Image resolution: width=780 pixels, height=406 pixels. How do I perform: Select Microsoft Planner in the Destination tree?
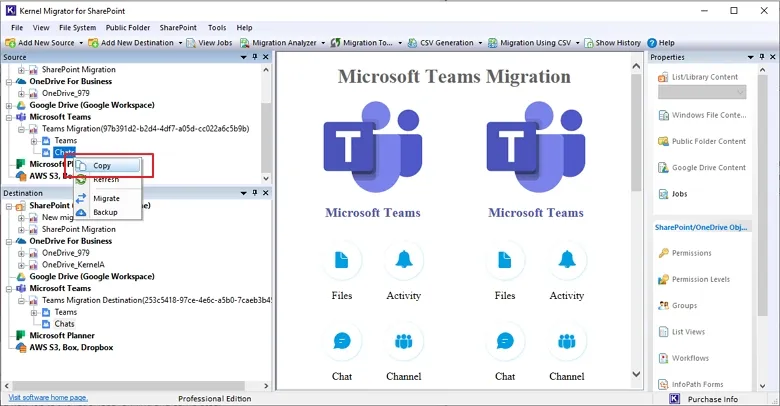[62, 335]
